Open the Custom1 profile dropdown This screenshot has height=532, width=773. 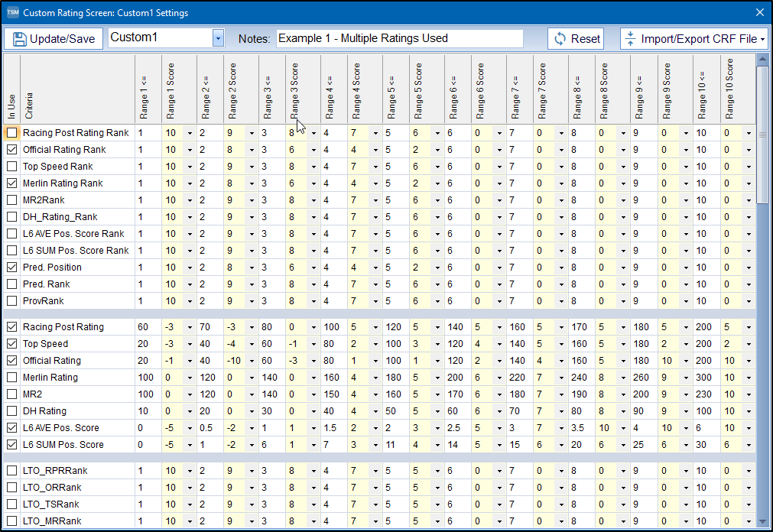[x=218, y=38]
